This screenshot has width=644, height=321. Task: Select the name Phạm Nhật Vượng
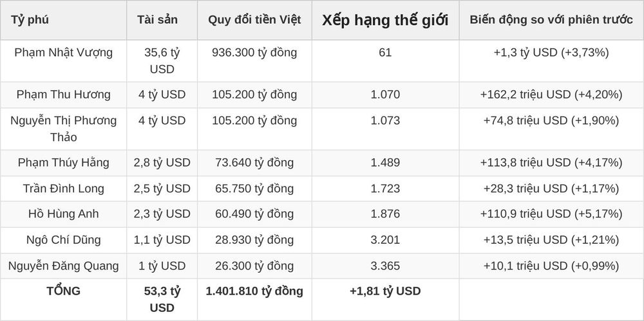pos(63,53)
